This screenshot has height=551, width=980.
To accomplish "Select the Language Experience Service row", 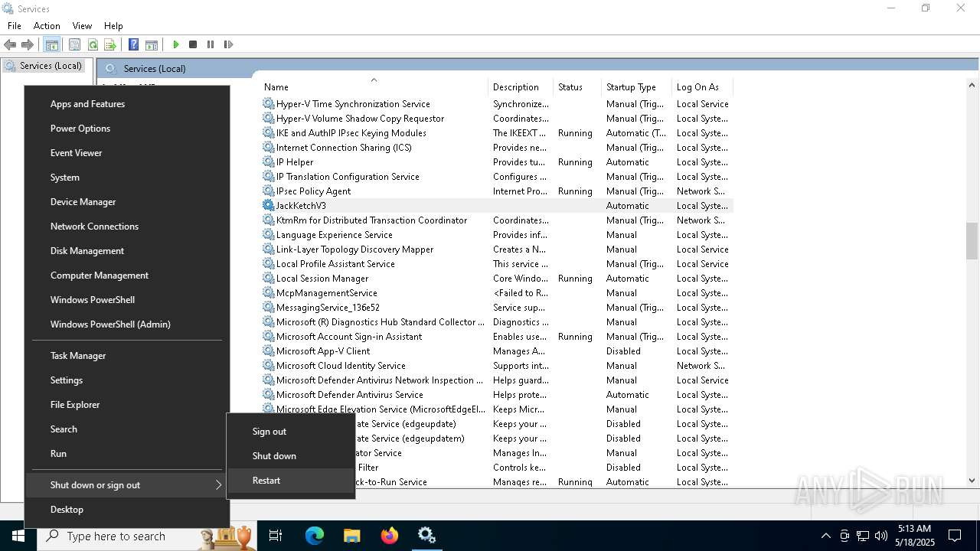I will pos(496,235).
